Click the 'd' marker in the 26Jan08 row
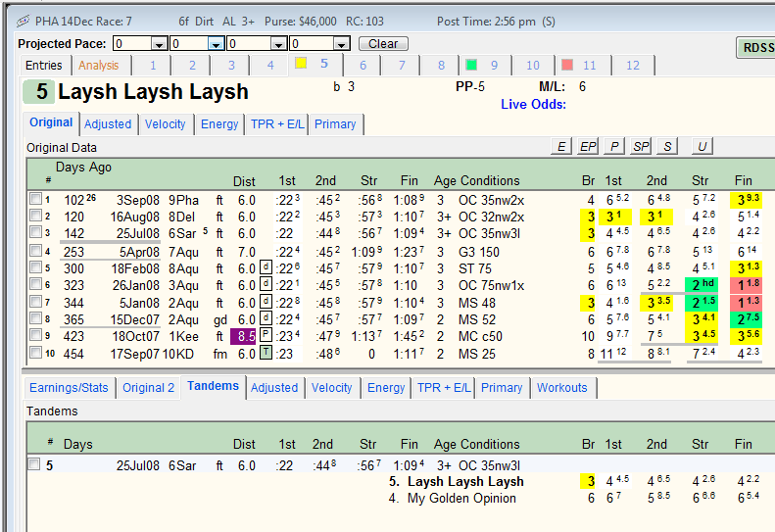Image resolution: width=775 pixels, height=532 pixels. [266, 285]
